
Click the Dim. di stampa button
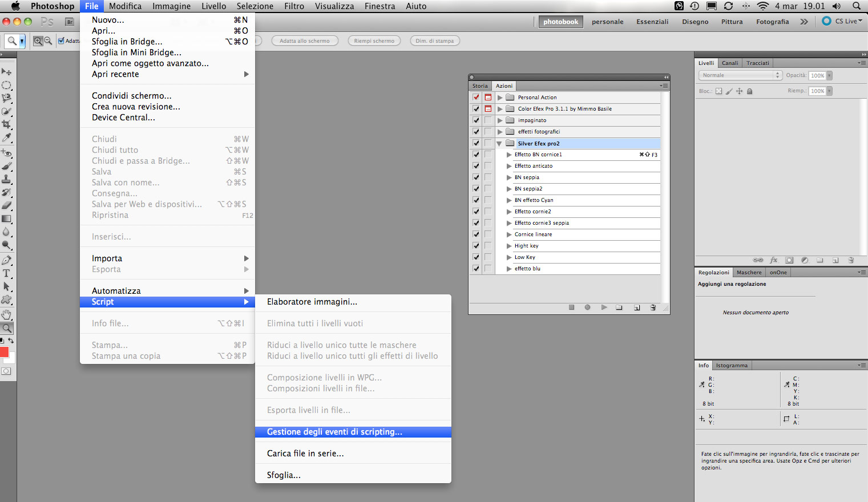(x=435, y=41)
